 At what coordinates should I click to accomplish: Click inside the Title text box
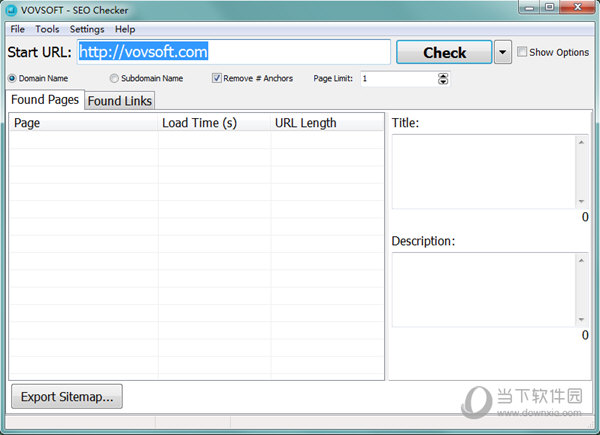484,172
